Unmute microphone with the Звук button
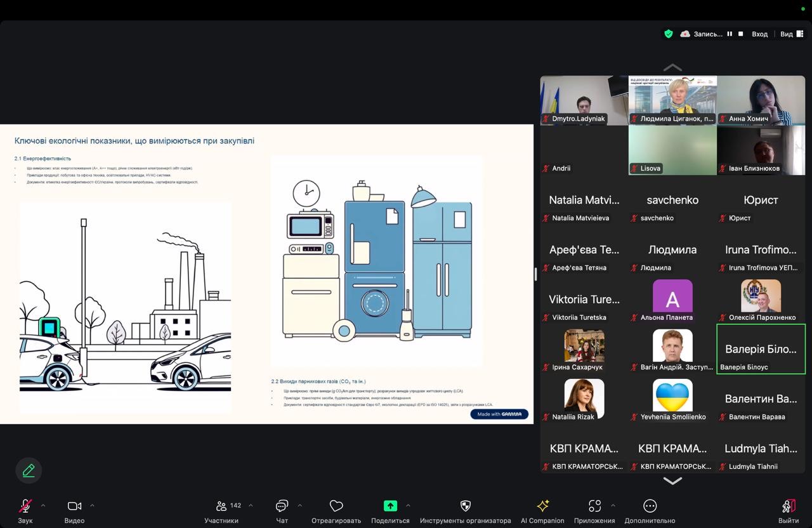Image resolution: width=812 pixels, height=528 pixels. pos(25,506)
